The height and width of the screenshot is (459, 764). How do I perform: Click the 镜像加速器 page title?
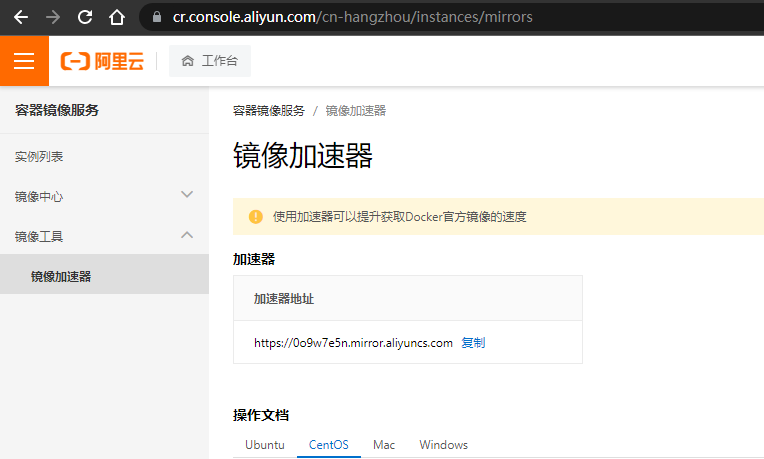[x=303, y=156]
